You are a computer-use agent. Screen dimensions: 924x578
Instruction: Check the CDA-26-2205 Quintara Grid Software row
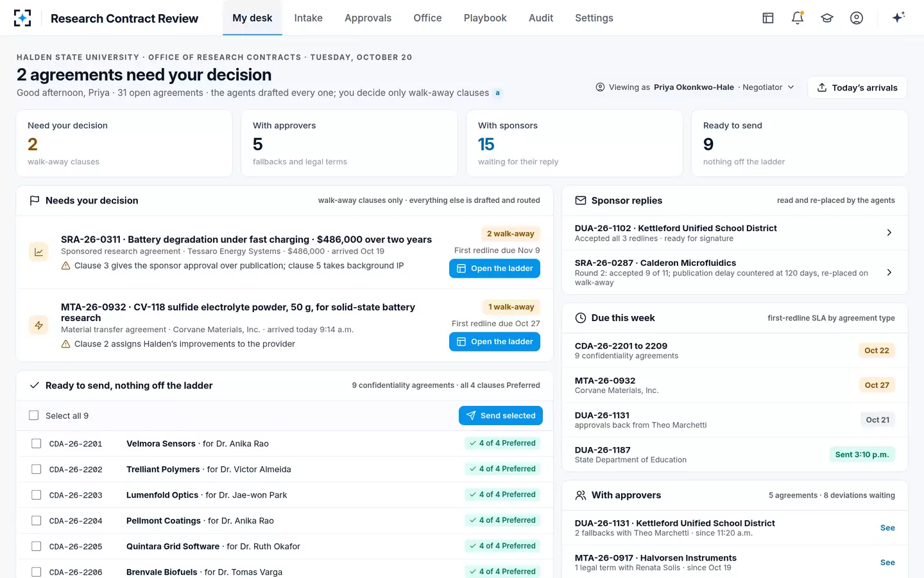tap(37, 547)
